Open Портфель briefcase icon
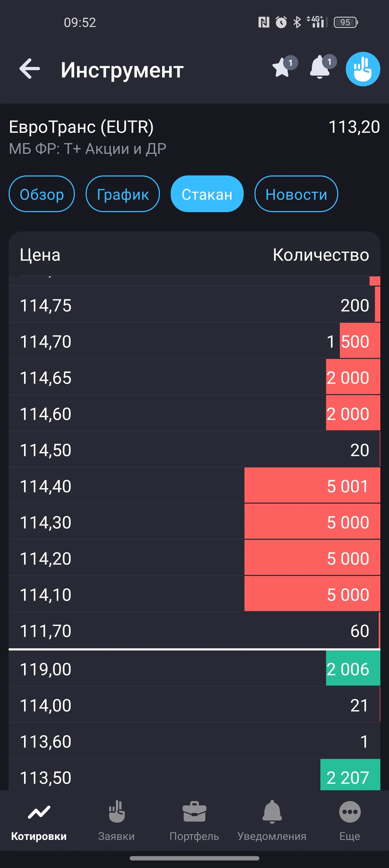Screen dimensions: 389x868 tap(194, 812)
